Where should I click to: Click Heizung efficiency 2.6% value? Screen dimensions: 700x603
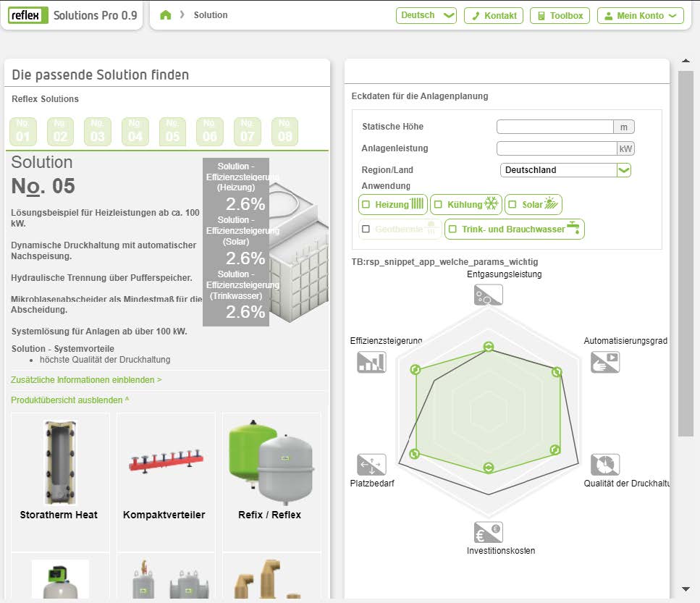point(245,204)
